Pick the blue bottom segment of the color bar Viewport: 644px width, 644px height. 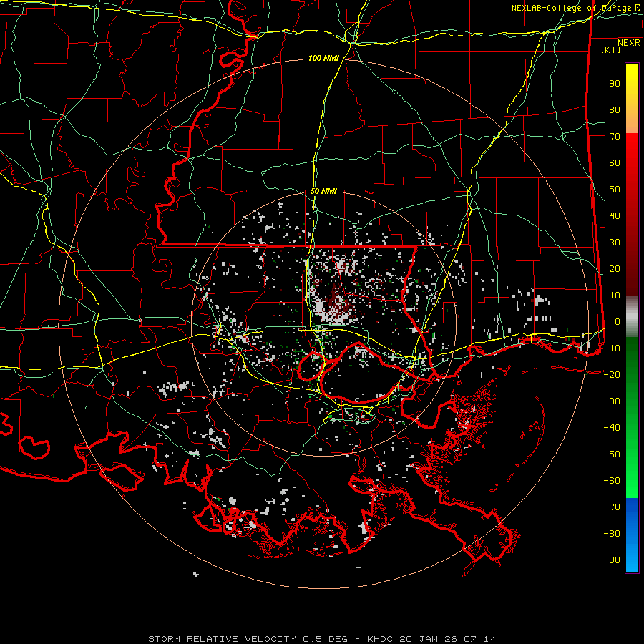(x=632, y=535)
